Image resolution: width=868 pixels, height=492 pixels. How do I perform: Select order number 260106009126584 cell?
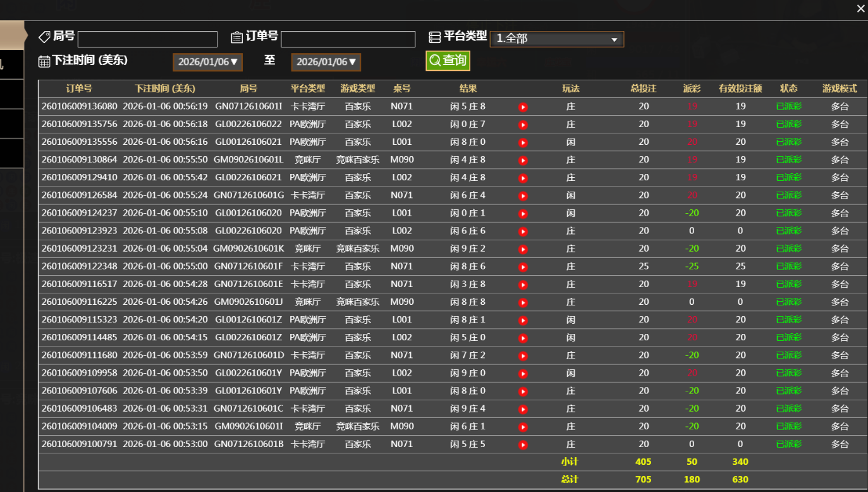point(80,195)
